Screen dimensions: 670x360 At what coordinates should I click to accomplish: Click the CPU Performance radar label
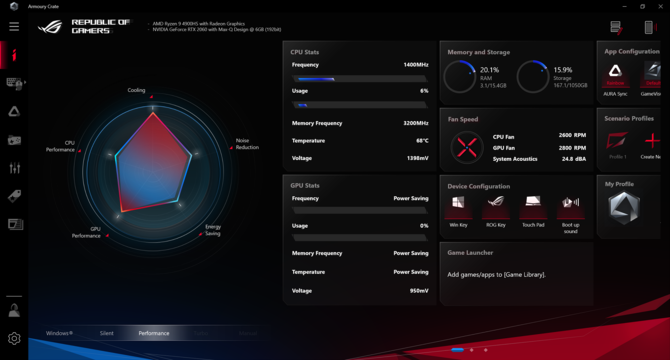click(x=60, y=146)
